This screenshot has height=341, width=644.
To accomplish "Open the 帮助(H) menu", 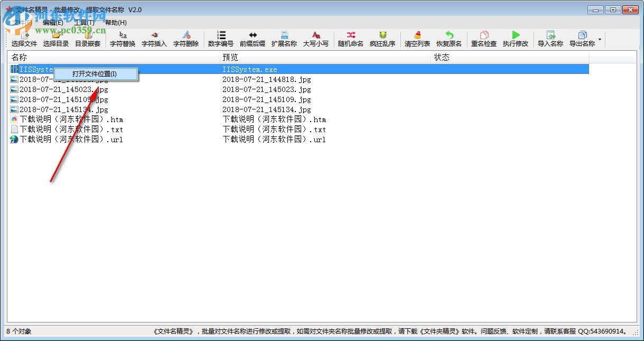I will pyautogui.click(x=116, y=22).
